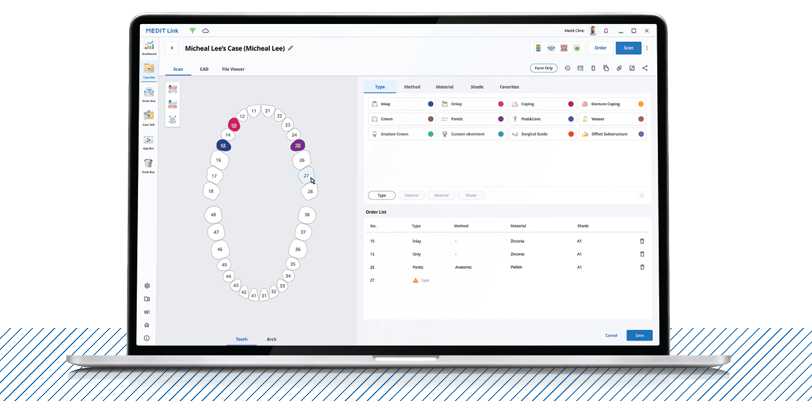The height and width of the screenshot is (401, 812).
Task: Click the Save button
Action: 639,335
